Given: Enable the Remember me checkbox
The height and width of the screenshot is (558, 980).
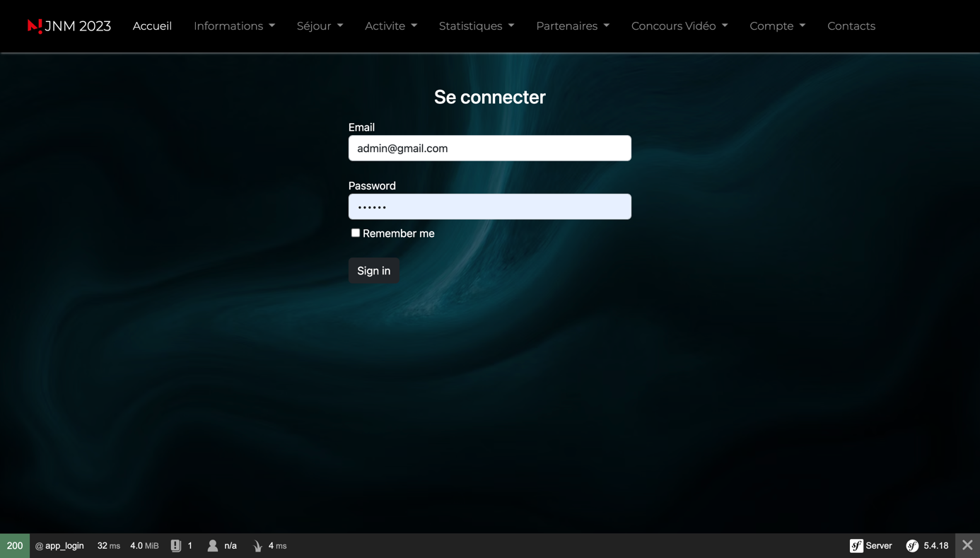Looking at the screenshot, I should pyautogui.click(x=355, y=233).
